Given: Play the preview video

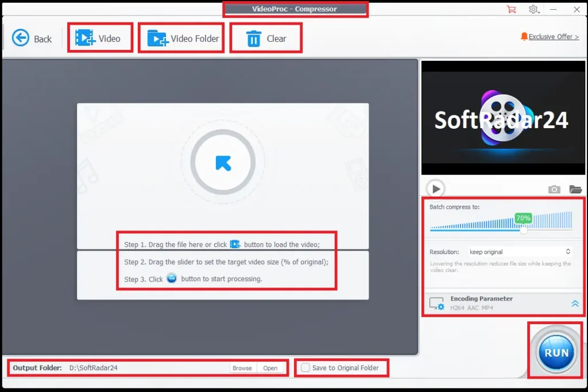Looking at the screenshot, I should pyautogui.click(x=435, y=189).
